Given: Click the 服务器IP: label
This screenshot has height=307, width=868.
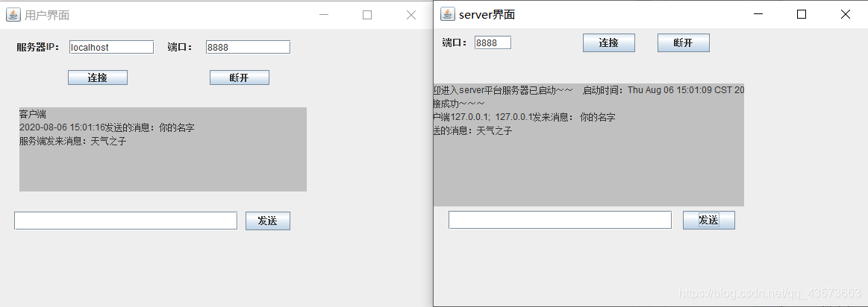Looking at the screenshot, I should click(x=38, y=47).
